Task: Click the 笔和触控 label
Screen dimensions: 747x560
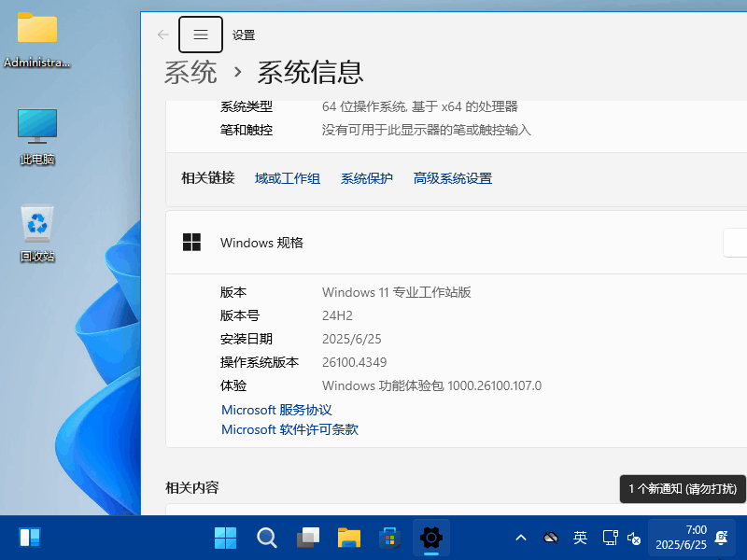Action: (x=247, y=130)
